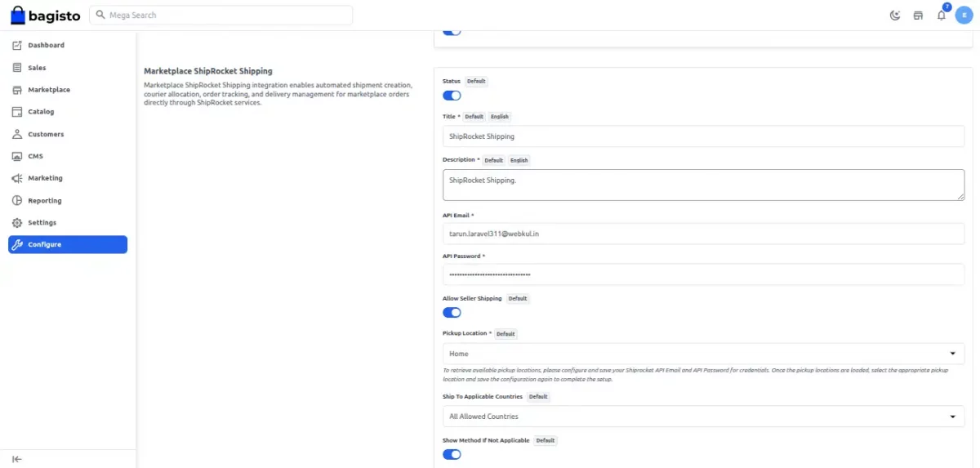
Task: Click the API Email field
Action: coord(703,233)
